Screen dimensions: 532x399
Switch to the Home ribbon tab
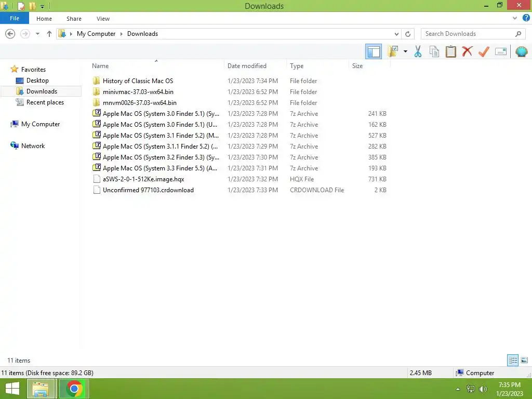[44, 19]
